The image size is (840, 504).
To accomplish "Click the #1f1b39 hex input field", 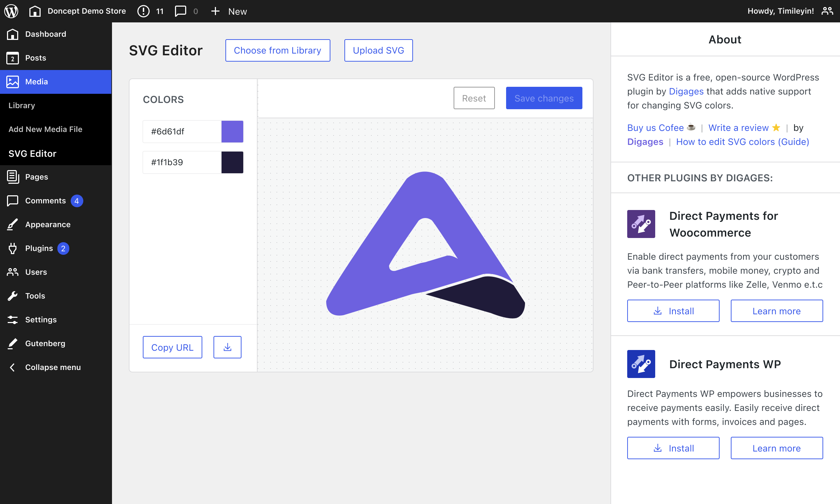I will coord(182,162).
